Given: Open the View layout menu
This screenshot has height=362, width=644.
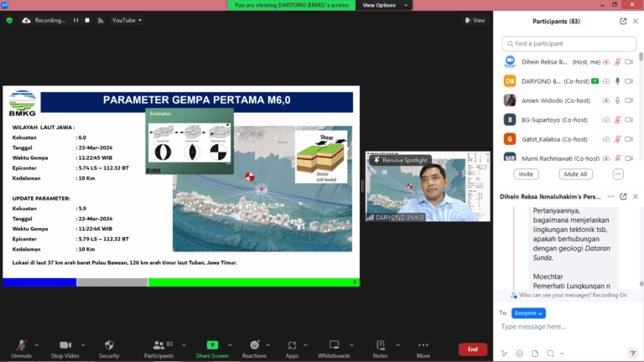Looking at the screenshot, I should coord(475,20).
